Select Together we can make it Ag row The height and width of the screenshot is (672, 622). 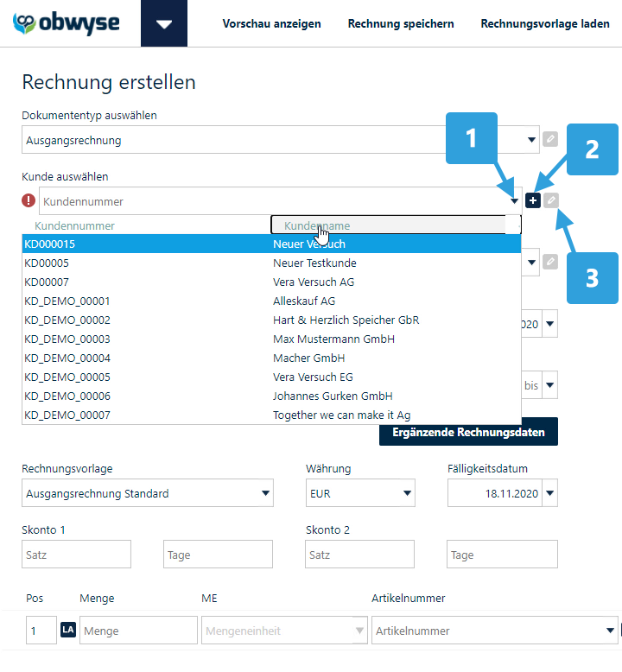[272, 415]
